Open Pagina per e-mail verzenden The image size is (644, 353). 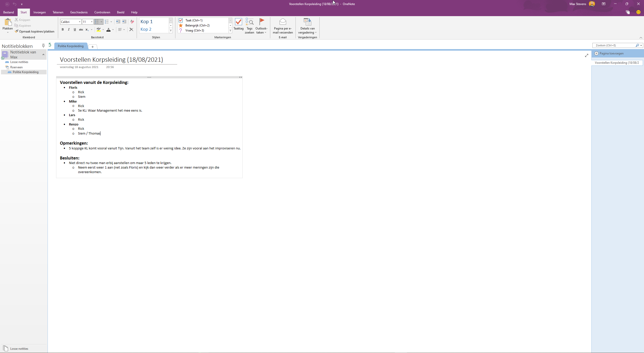283,25
